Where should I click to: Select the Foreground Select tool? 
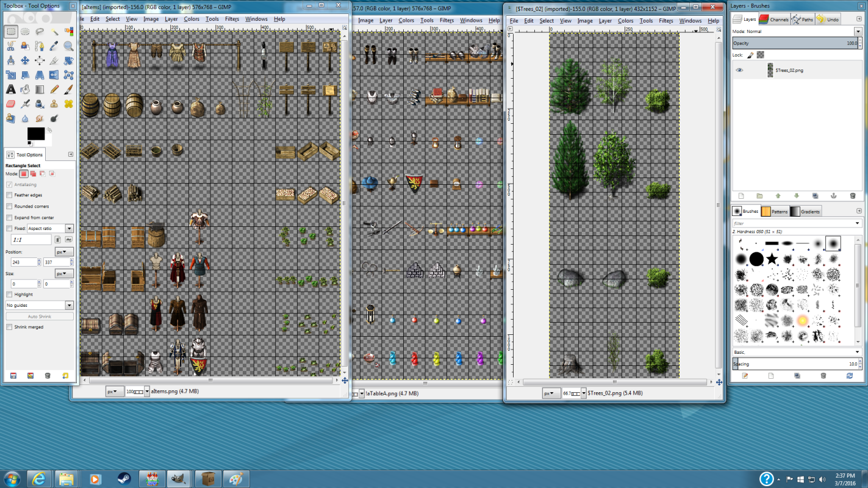click(x=25, y=46)
